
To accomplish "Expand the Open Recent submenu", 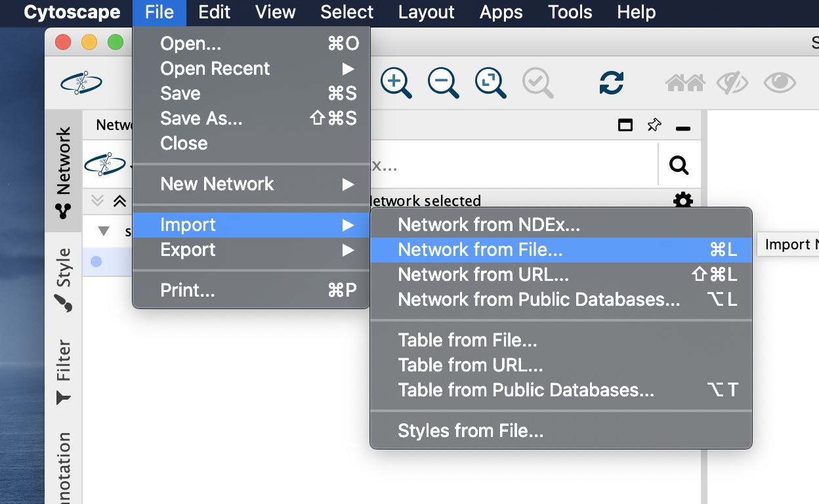I will tap(251, 69).
